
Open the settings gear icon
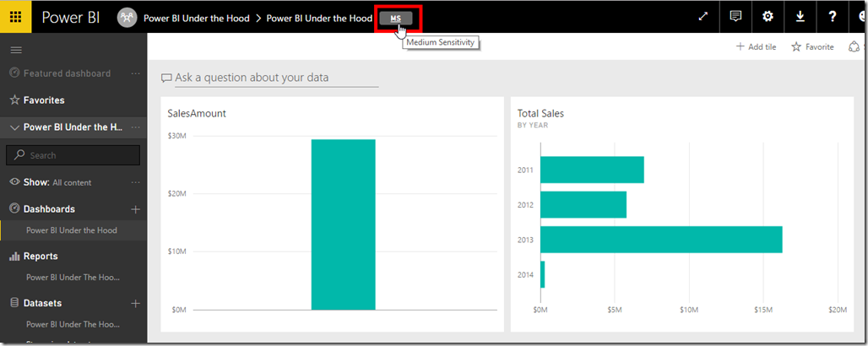768,17
